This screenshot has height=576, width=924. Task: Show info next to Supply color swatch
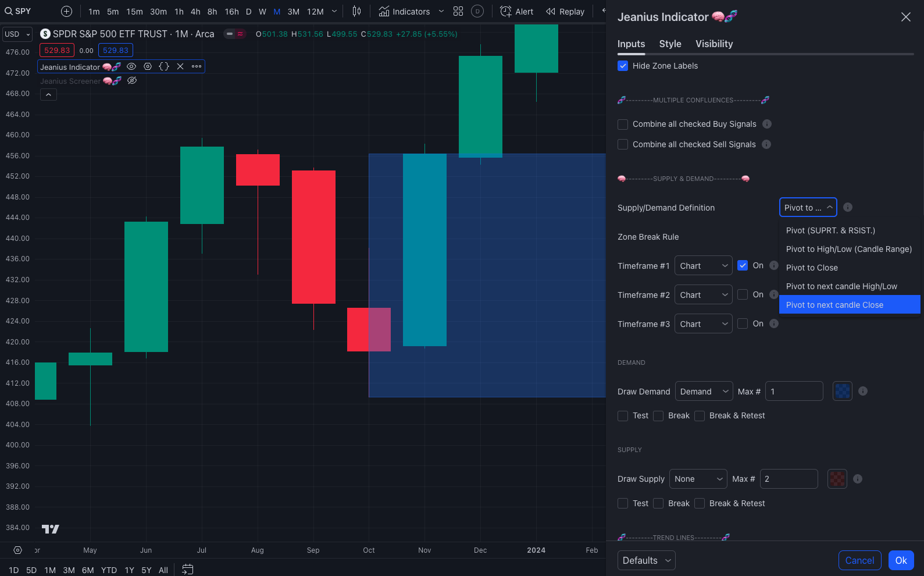(858, 479)
